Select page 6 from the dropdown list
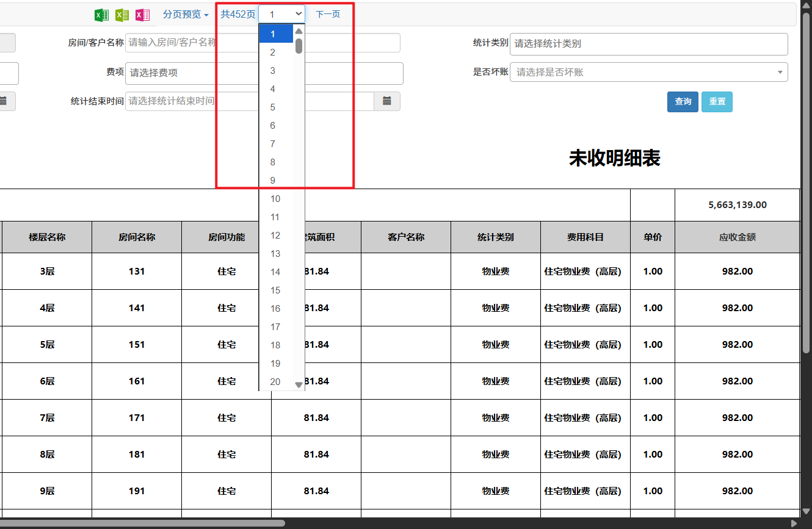 pyautogui.click(x=277, y=126)
